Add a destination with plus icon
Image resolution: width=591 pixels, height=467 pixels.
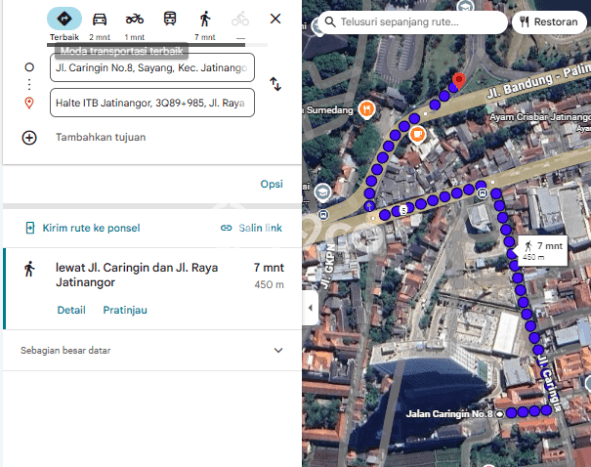pos(29,138)
